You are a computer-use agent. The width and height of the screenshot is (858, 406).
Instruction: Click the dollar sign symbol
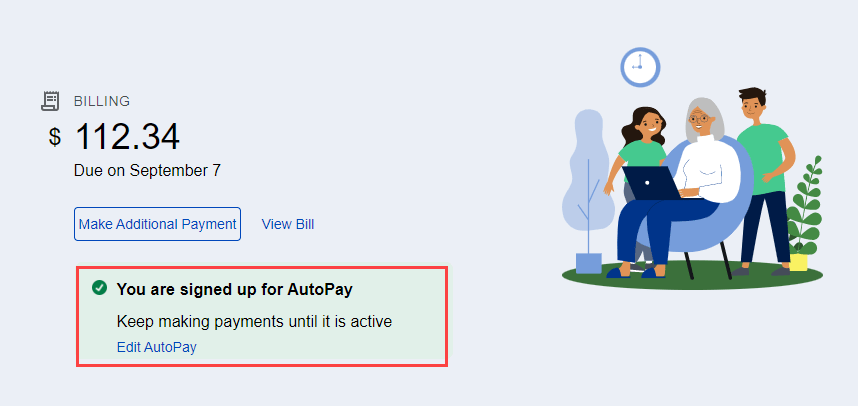pyautogui.click(x=55, y=137)
